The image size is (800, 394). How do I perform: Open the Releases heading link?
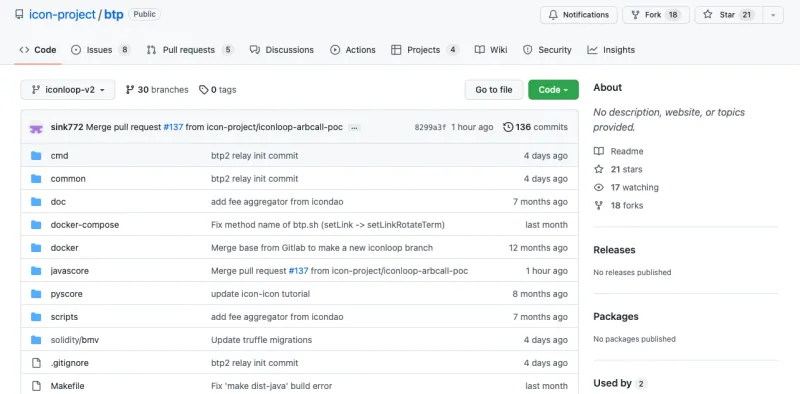tap(614, 250)
